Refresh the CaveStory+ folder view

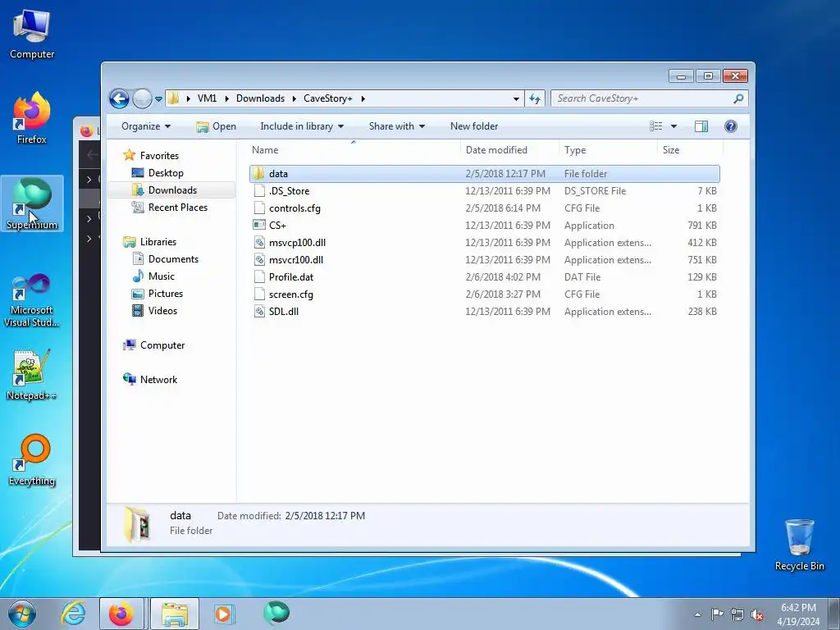(535, 98)
